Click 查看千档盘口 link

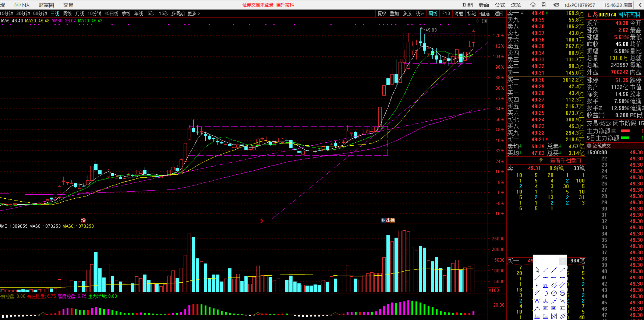(x=566, y=160)
